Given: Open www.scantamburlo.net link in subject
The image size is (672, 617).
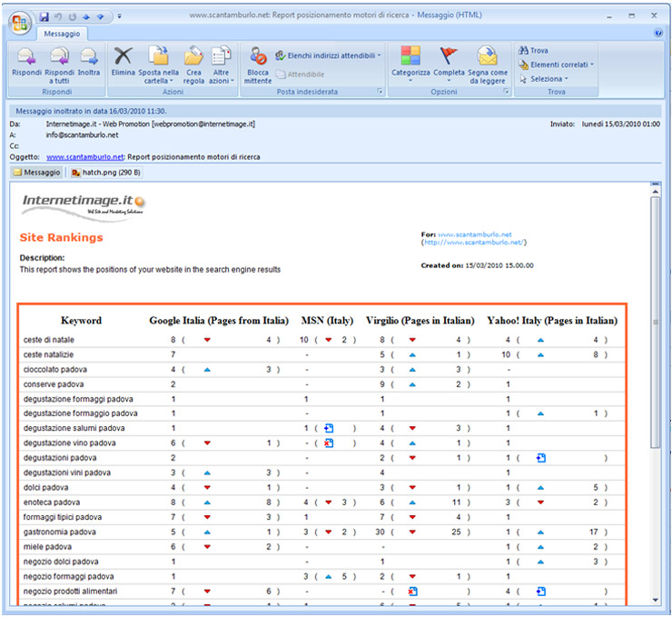Looking at the screenshot, I should coord(84,157).
